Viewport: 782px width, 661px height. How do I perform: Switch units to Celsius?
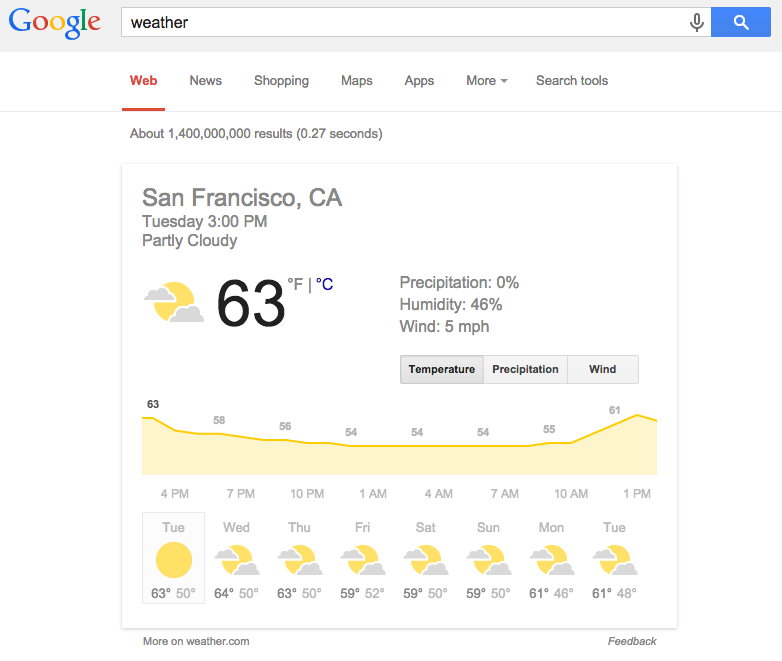tap(324, 284)
